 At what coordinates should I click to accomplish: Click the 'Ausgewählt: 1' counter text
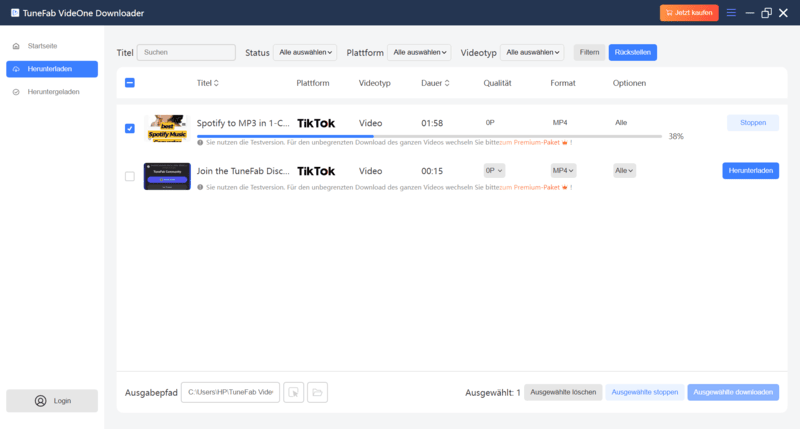point(493,393)
